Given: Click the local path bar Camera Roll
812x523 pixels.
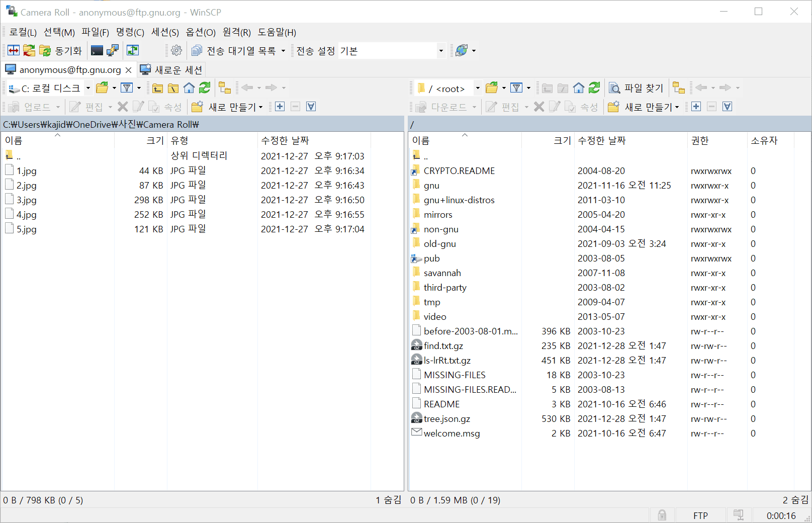Looking at the screenshot, I should point(171,124).
